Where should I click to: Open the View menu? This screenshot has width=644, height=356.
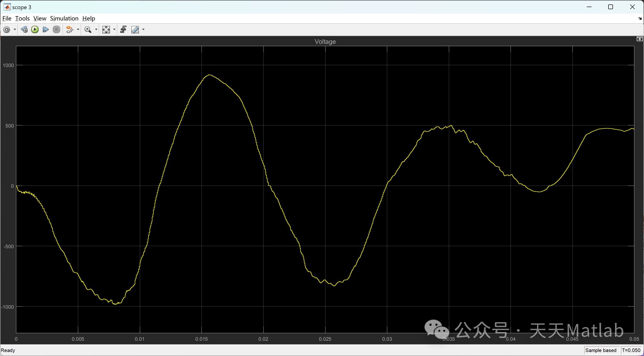(x=40, y=19)
